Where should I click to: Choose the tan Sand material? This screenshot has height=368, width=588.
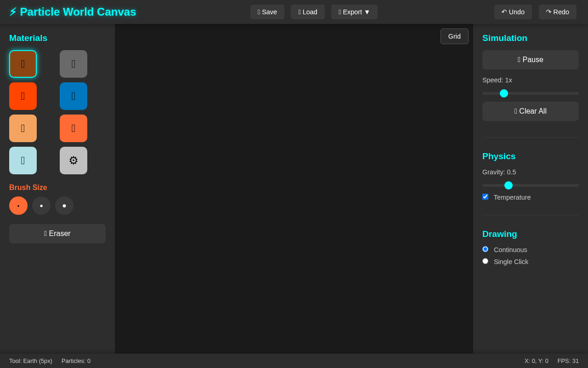[x=23, y=128]
